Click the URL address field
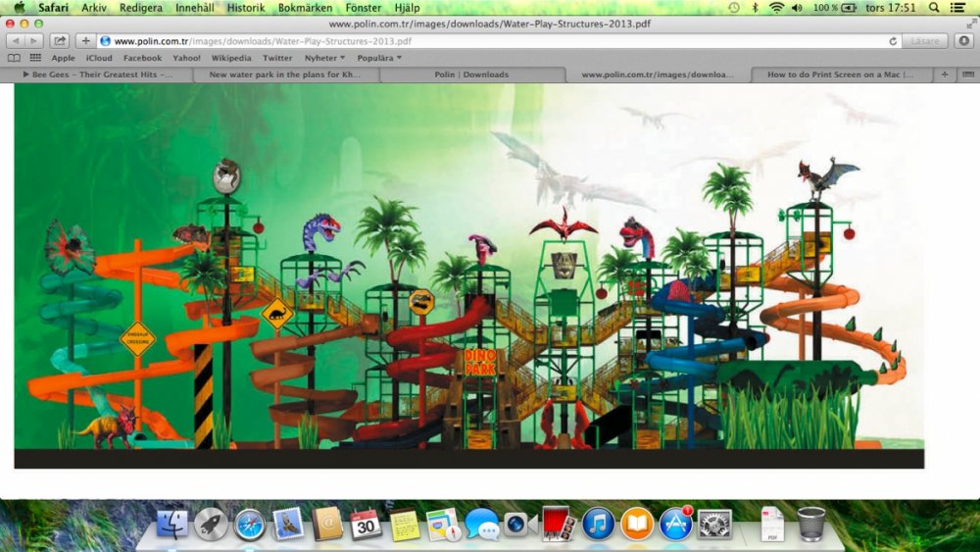Screen dimensions: 980x552 pyautogui.click(x=490, y=41)
